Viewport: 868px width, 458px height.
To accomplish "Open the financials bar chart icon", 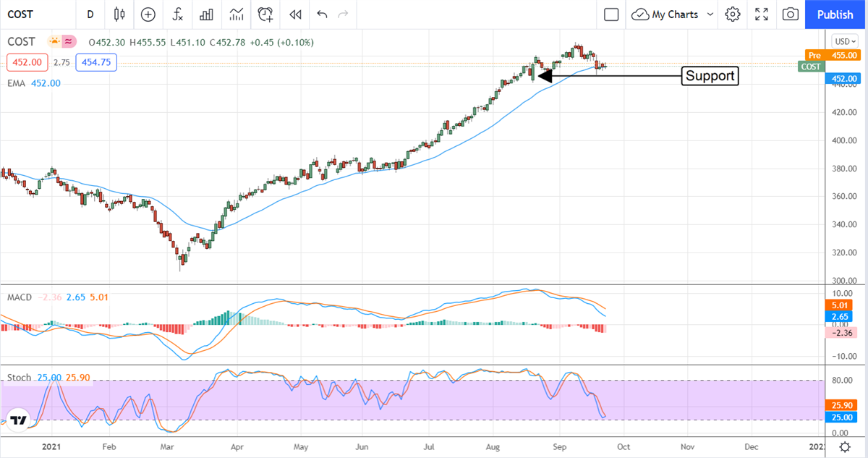I will pyautogui.click(x=206, y=14).
